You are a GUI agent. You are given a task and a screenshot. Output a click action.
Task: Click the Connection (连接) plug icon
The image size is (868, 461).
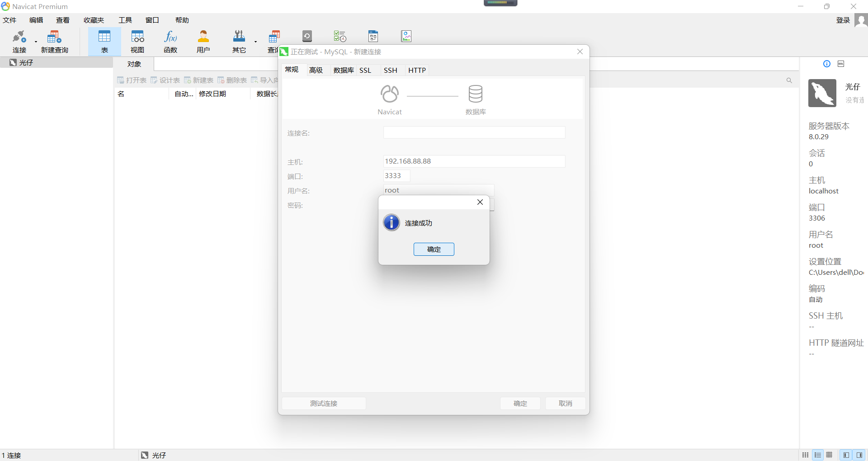point(19,37)
